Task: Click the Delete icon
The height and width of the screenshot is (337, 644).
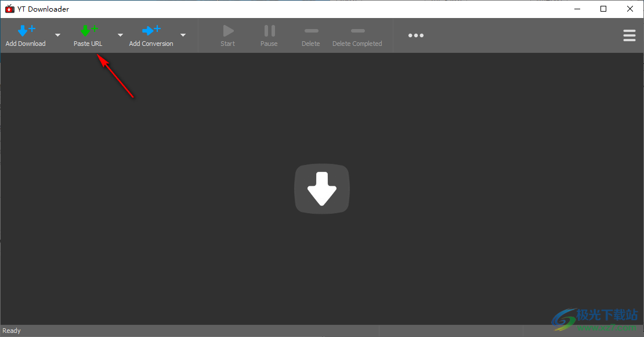Action: 310,30
